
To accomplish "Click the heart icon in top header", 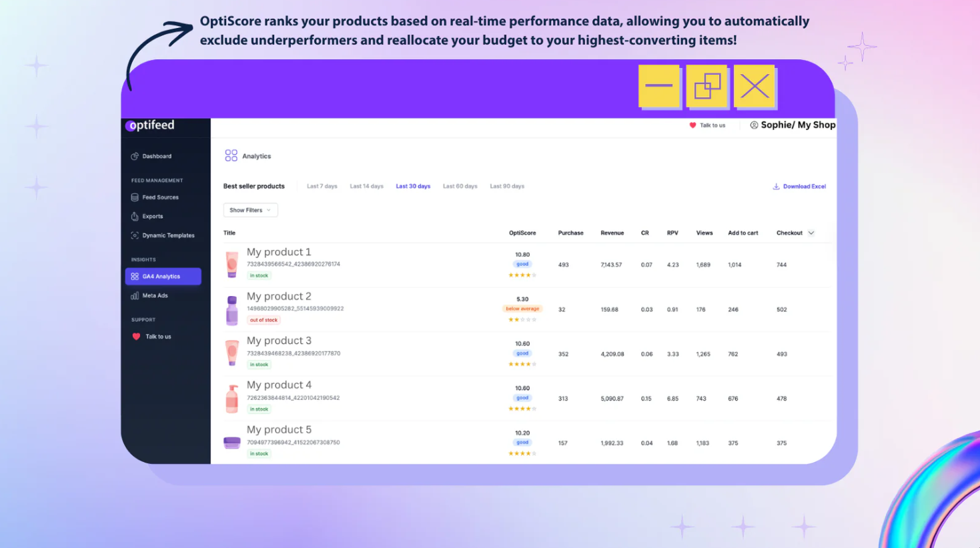I will (x=692, y=125).
